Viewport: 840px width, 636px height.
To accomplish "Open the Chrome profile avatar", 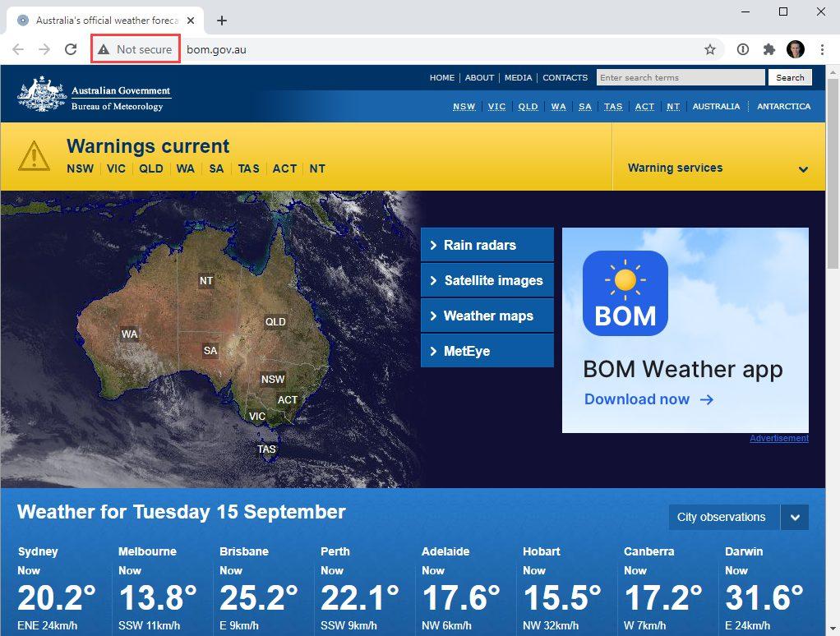I will point(795,49).
